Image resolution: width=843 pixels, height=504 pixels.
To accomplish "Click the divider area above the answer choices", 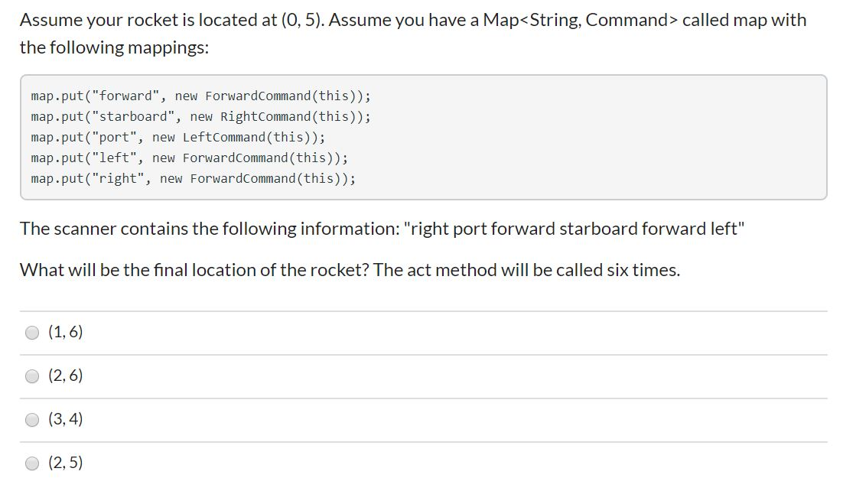I will click(421, 309).
